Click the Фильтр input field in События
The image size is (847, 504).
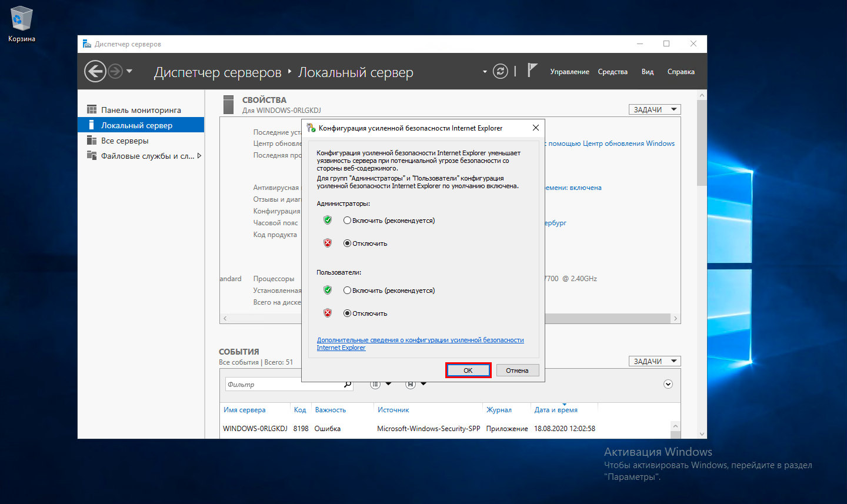tap(284, 385)
